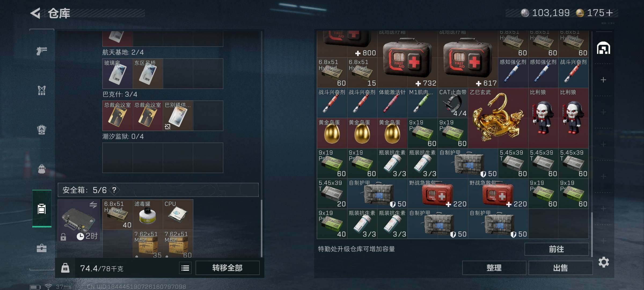This screenshot has width=644, height=290.
Task: Open the weapon pistol sidebar tab
Action: click(42, 51)
